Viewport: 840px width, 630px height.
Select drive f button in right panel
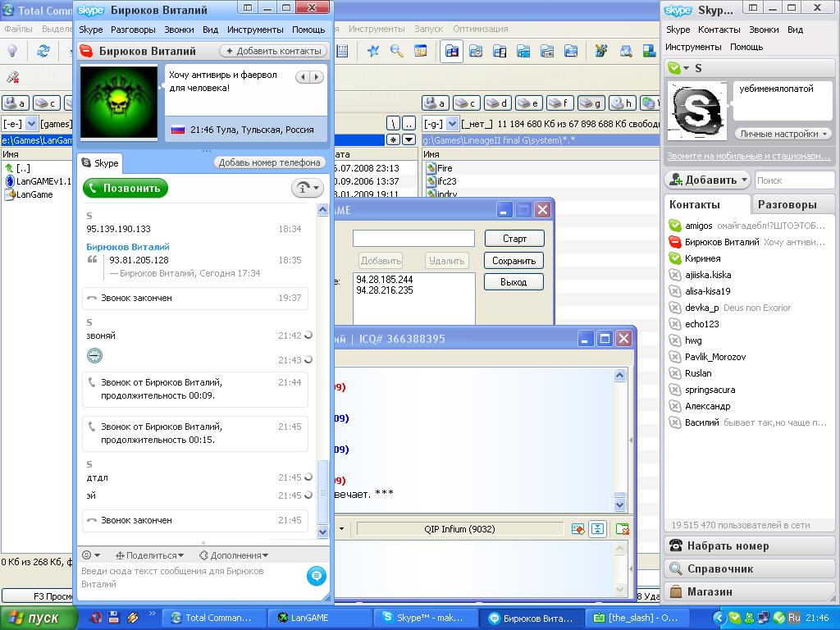(559, 103)
